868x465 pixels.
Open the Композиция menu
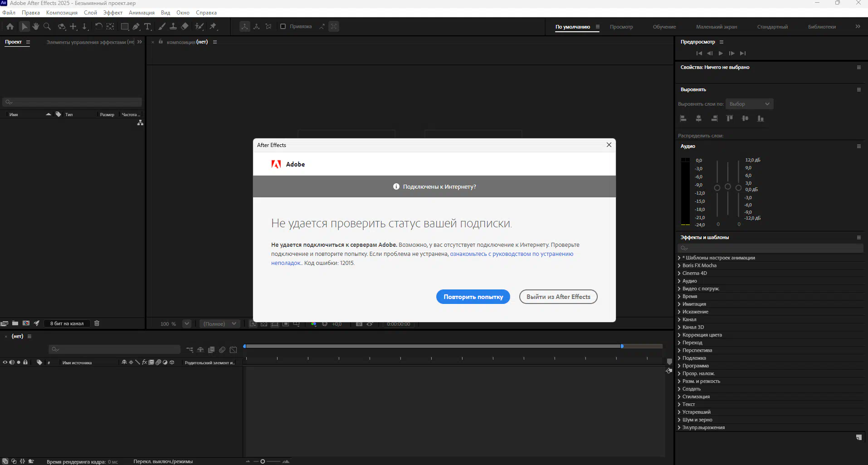click(x=62, y=13)
